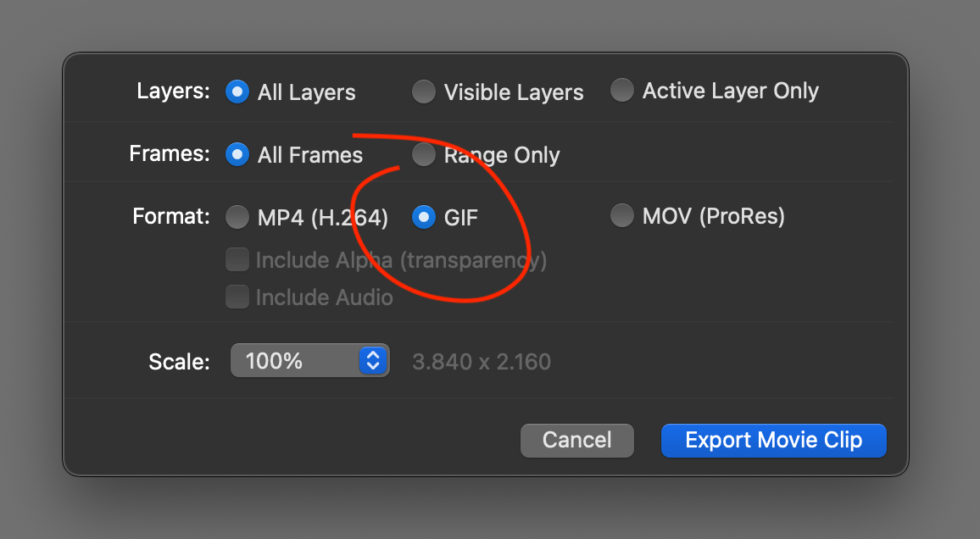This screenshot has height=539, width=980.
Task: Click the Layers: row label
Action: [173, 92]
